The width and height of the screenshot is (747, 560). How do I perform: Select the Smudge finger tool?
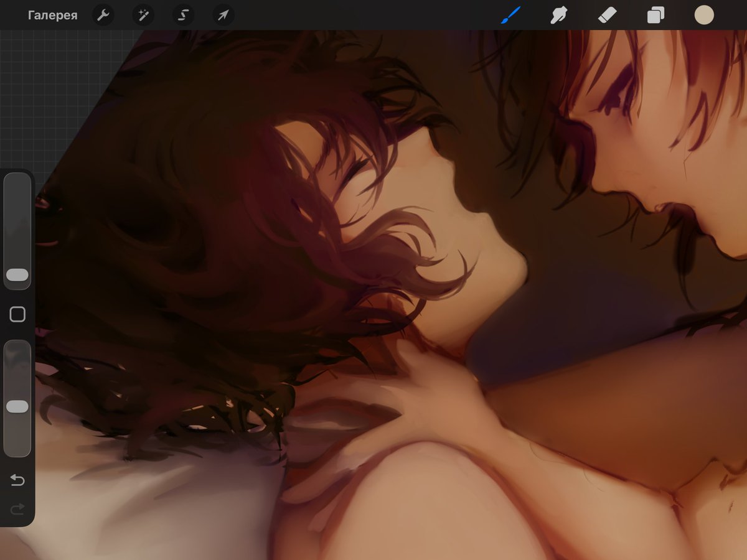[x=559, y=15]
